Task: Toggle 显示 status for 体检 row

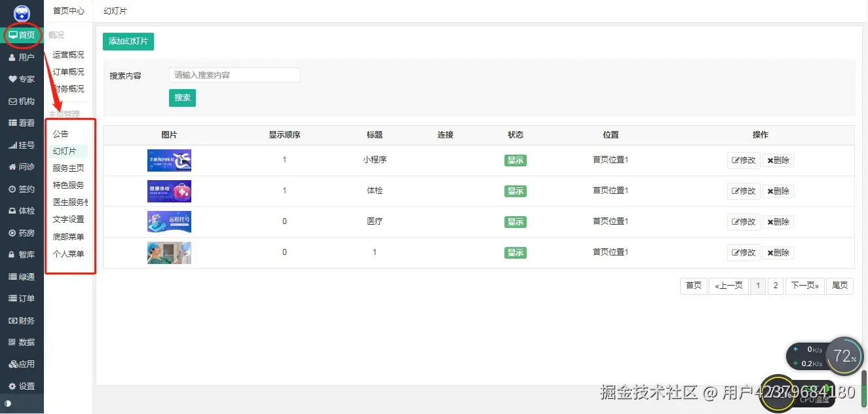Action: [x=516, y=191]
